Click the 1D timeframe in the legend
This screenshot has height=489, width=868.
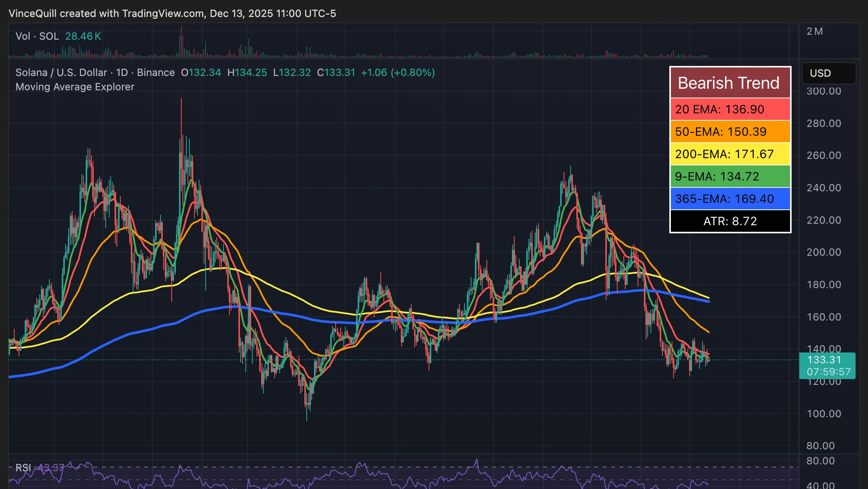pos(122,73)
